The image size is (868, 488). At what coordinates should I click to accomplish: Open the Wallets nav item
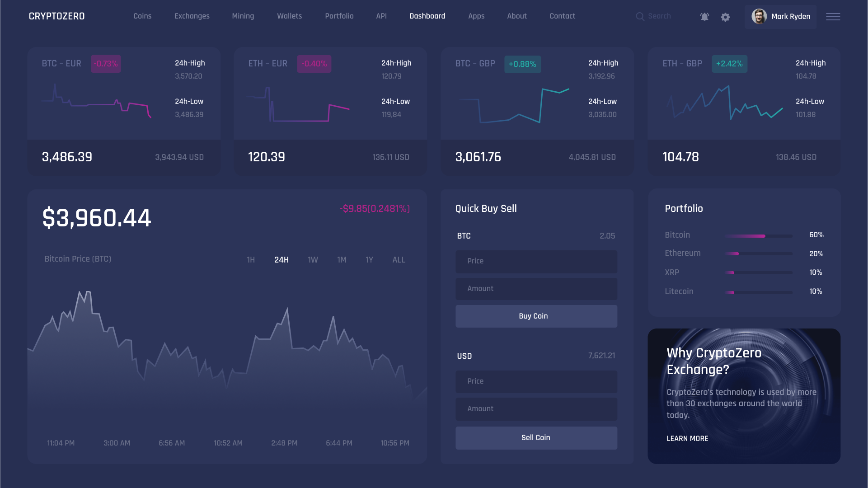pyautogui.click(x=289, y=16)
